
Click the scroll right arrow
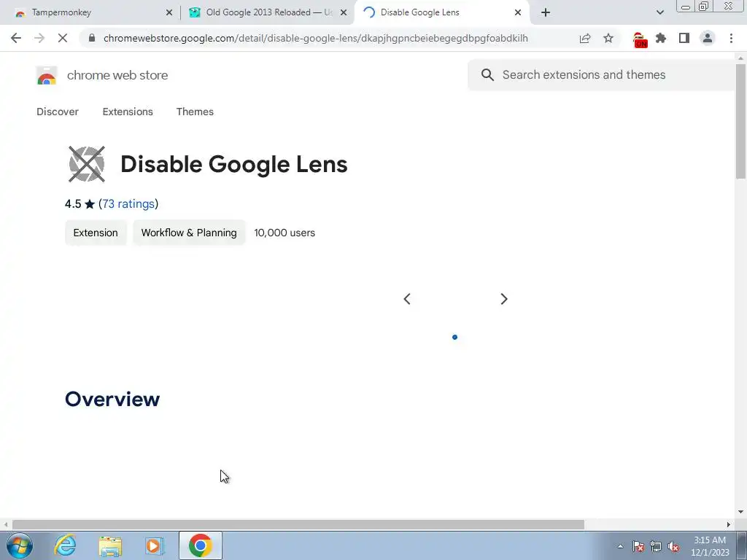[729, 524]
